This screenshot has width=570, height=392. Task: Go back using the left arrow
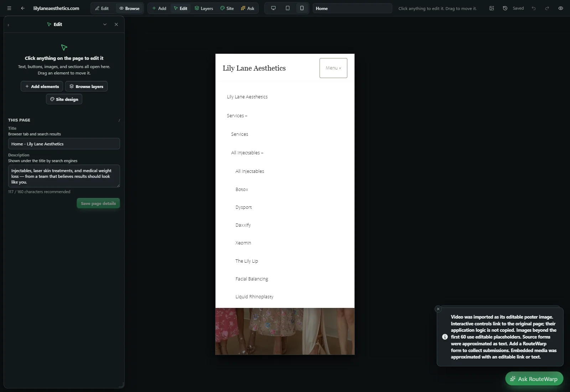23,8
